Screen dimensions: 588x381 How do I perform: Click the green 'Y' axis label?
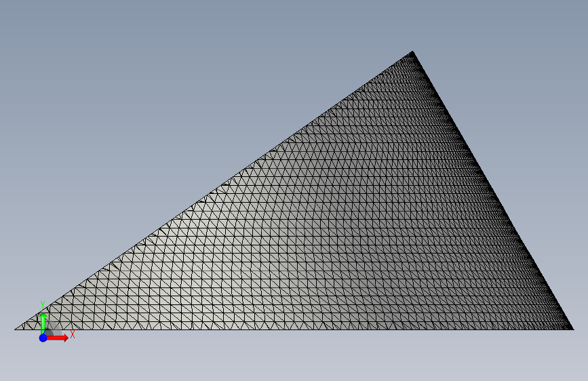[43, 305]
